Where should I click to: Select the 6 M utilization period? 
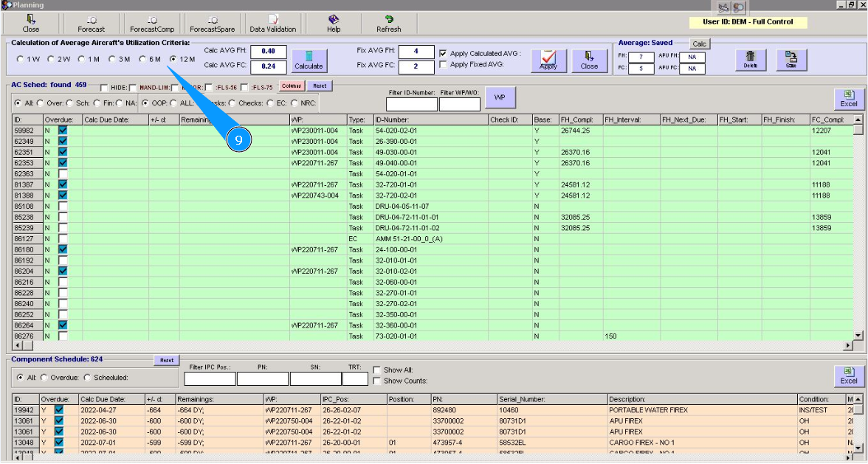coord(143,59)
